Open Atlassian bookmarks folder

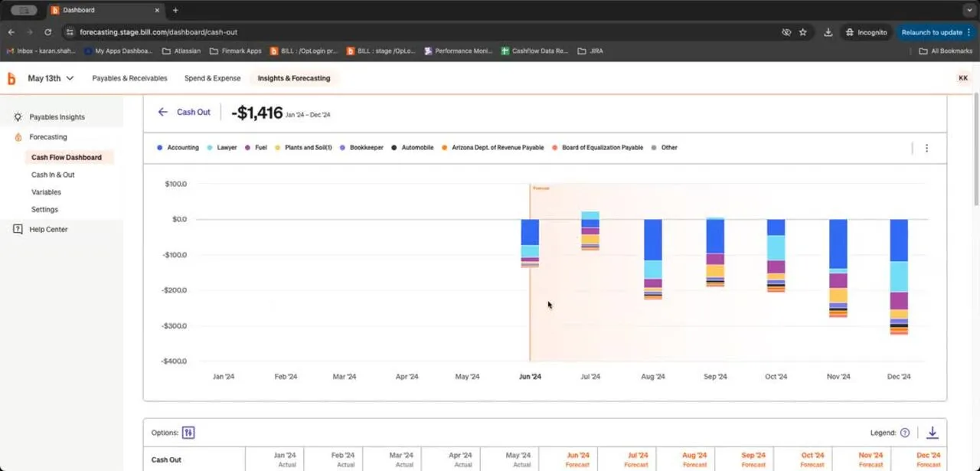(x=181, y=51)
